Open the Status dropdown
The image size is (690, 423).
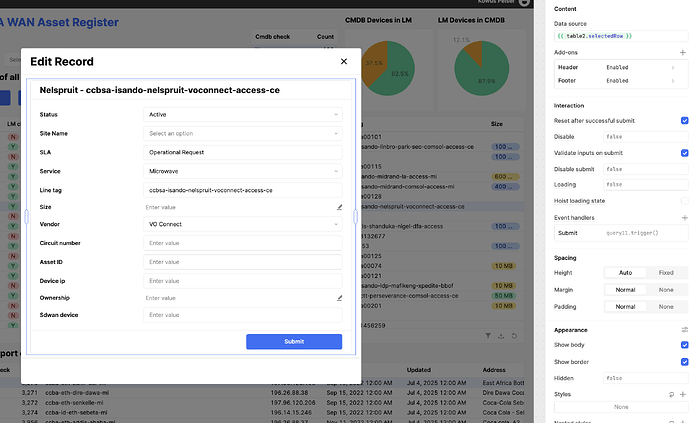tap(243, 115)
